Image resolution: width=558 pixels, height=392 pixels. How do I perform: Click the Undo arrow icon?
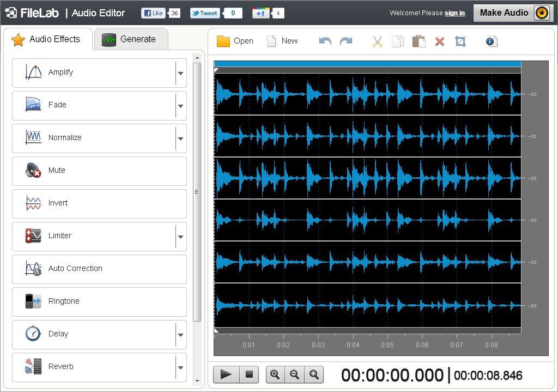[325, 41]
